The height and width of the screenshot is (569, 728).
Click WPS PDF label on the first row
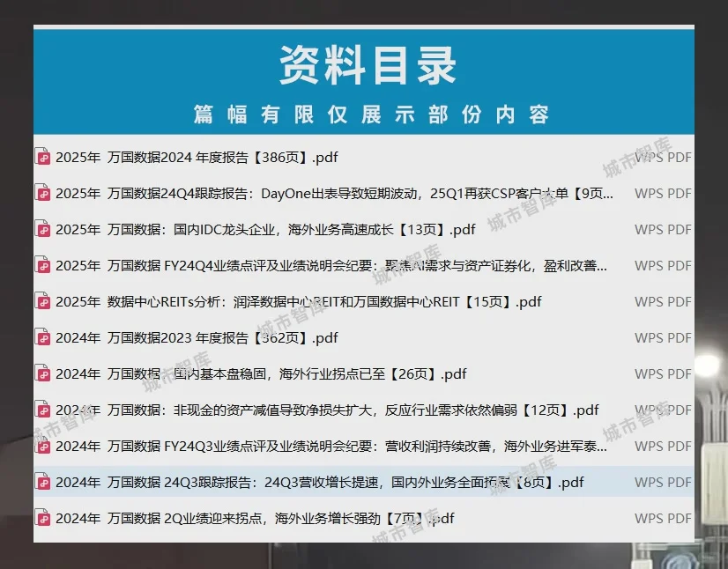(x=662, y=157)
